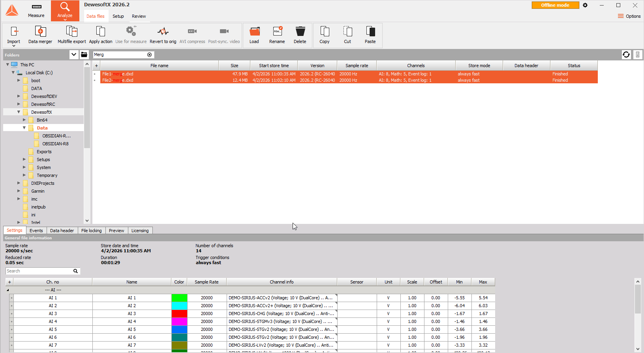Select File2-merge.dxd in file list
The image size is (644, 353).
[349, 80]
